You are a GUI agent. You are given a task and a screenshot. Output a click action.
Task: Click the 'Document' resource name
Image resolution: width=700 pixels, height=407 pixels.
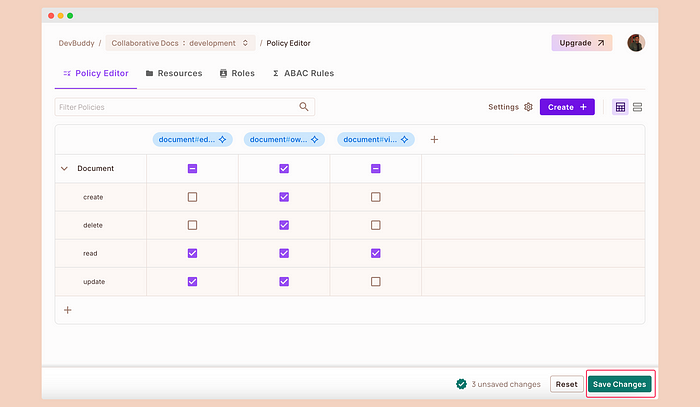(x=96, y=168)
